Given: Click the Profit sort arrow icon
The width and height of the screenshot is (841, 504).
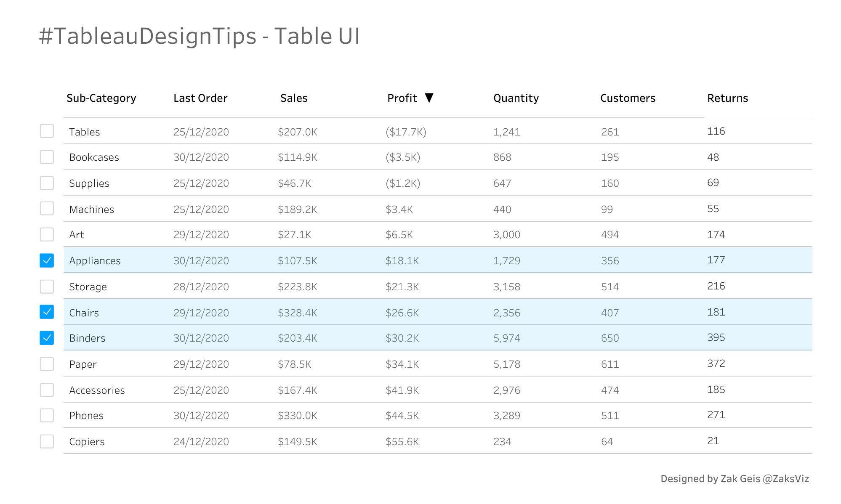Looking at the screenshot, I should pyautogui.click(x=429, y=98).
